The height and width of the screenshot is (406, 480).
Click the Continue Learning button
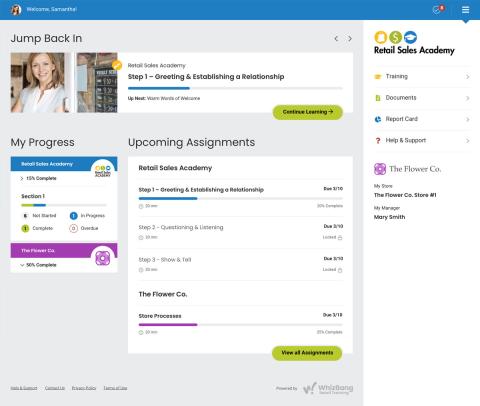[308, 112]
